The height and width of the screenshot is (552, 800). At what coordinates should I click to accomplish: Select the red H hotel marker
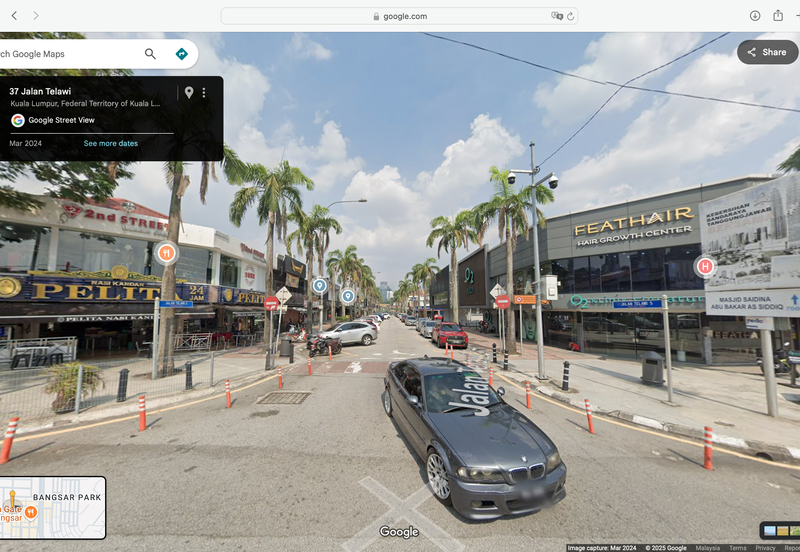click(705, 266)
